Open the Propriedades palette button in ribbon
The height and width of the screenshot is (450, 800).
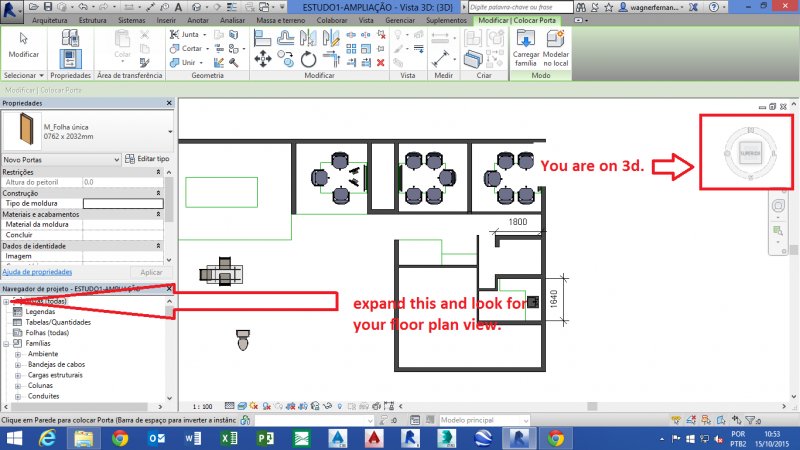(70, 59)
